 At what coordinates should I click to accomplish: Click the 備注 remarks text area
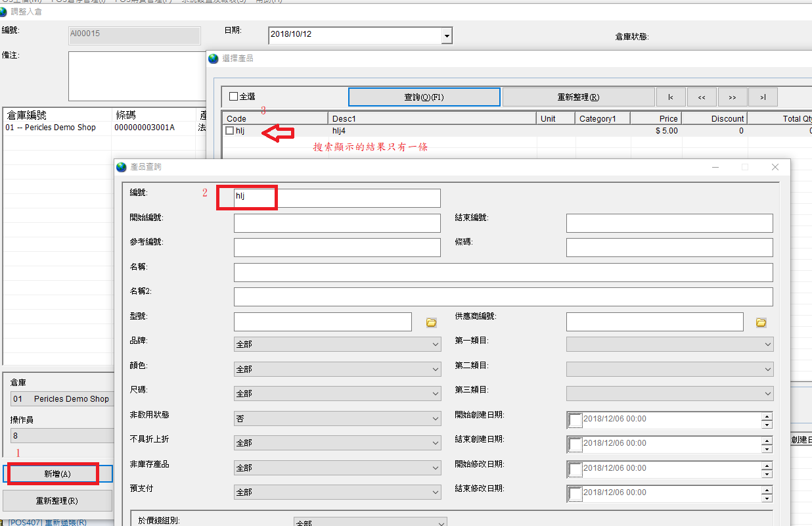(x=137, y=76)
